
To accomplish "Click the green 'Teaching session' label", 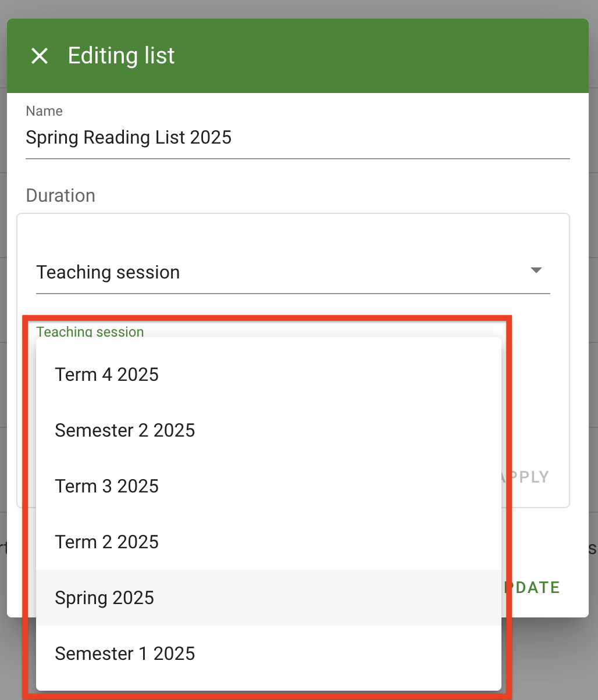I will pos(90,332).
